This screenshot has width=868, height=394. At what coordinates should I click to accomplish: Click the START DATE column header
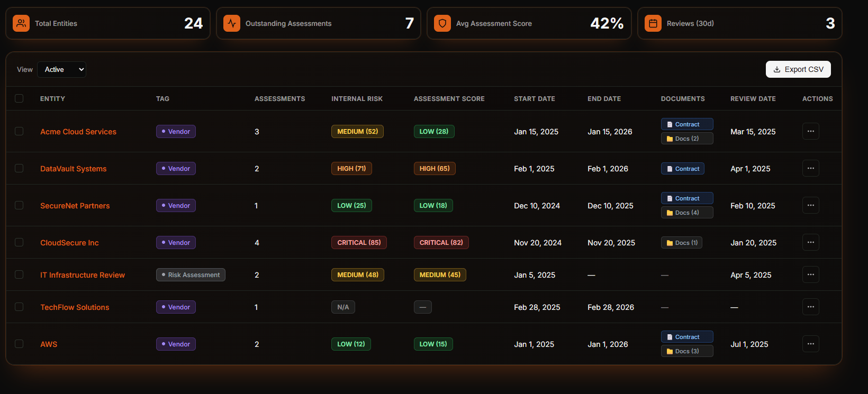click(534, 99)
